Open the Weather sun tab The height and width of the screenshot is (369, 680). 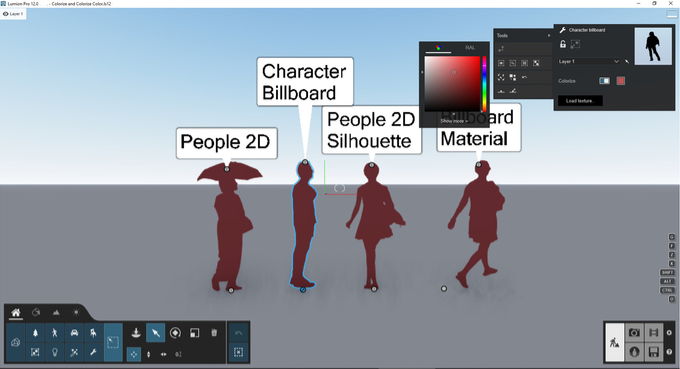(76, 312)
